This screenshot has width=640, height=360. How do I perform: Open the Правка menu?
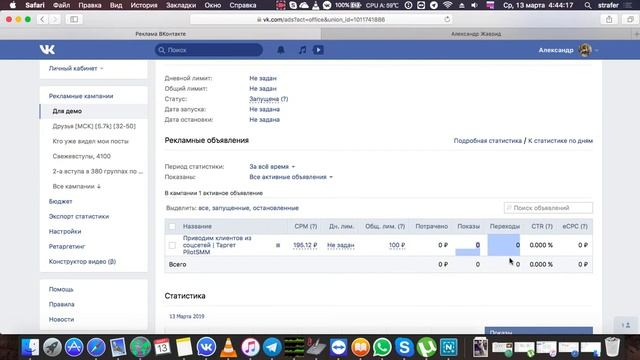pos(90,5)
